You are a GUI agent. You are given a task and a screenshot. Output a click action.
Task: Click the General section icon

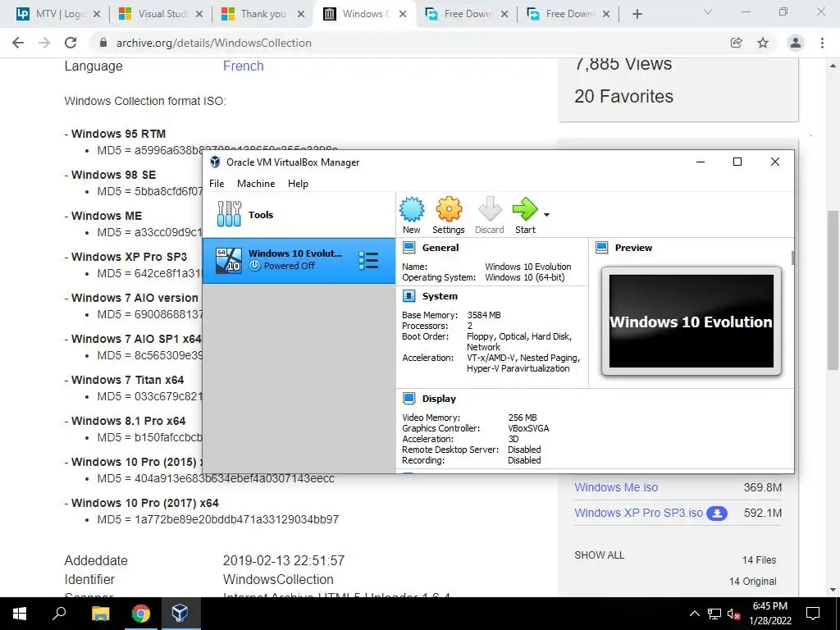(x=409, y=248)
